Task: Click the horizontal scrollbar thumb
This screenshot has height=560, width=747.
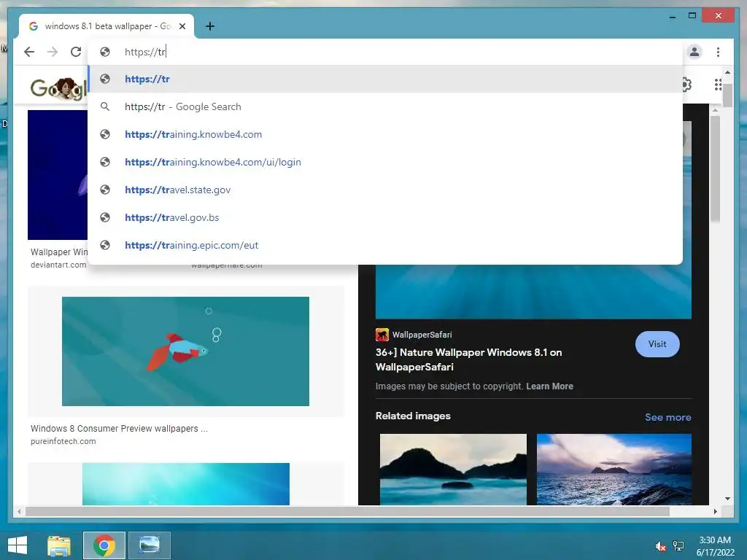Action: point(347,511)
